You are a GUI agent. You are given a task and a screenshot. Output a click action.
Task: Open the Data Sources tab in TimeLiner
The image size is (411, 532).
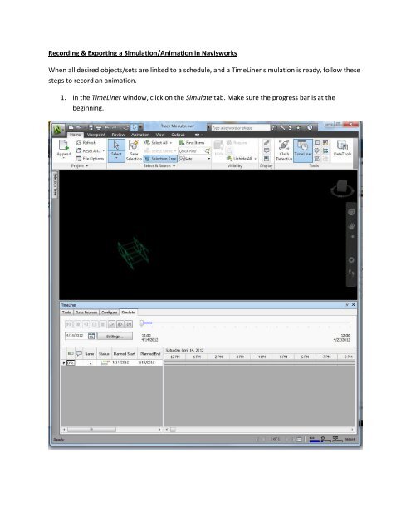click(86, 313)
